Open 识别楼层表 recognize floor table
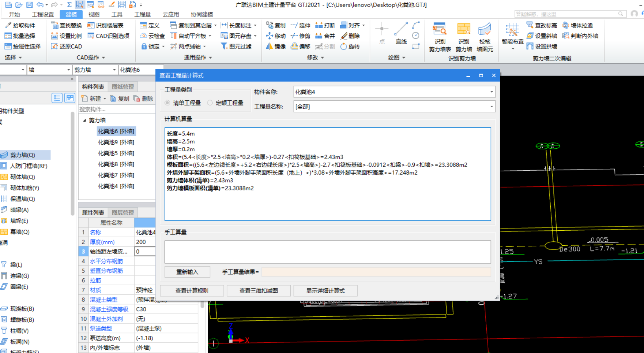 tap(105, 25)
